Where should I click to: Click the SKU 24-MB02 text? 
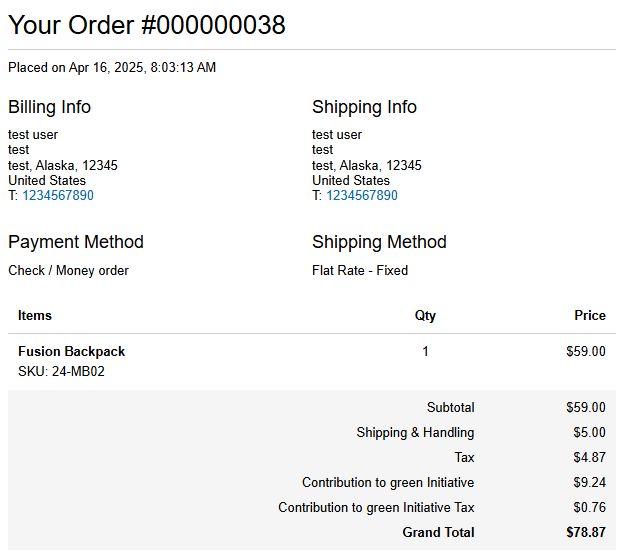[61, 372]
